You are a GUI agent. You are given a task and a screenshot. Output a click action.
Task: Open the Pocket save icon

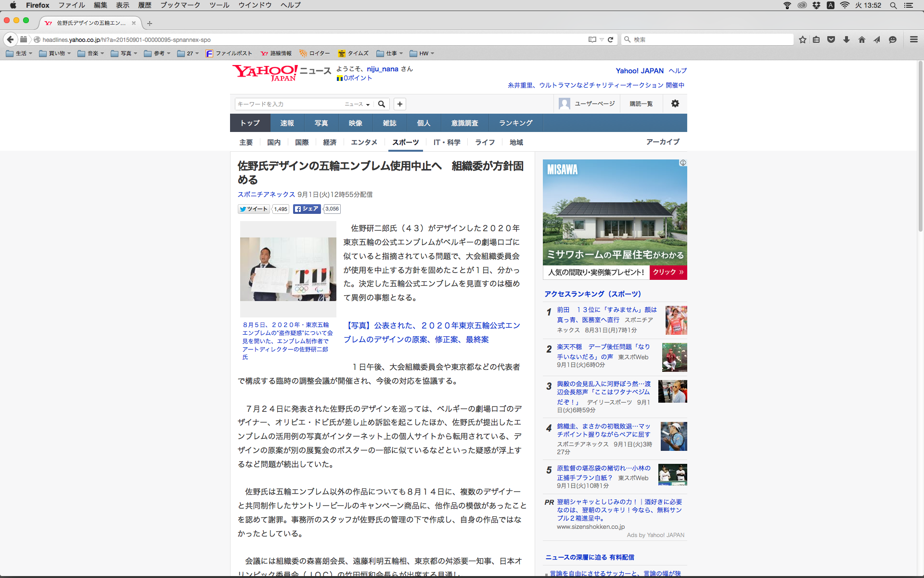831,39
